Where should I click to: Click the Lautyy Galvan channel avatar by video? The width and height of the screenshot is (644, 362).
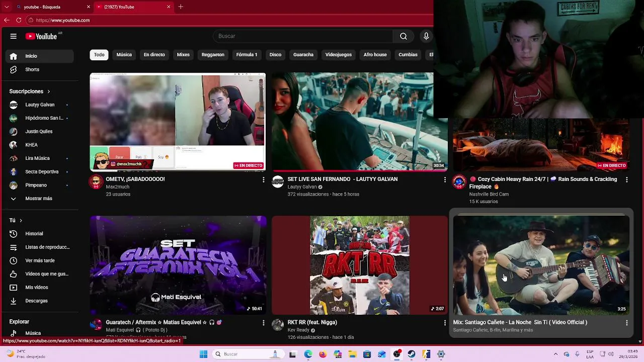click(278, 182)
